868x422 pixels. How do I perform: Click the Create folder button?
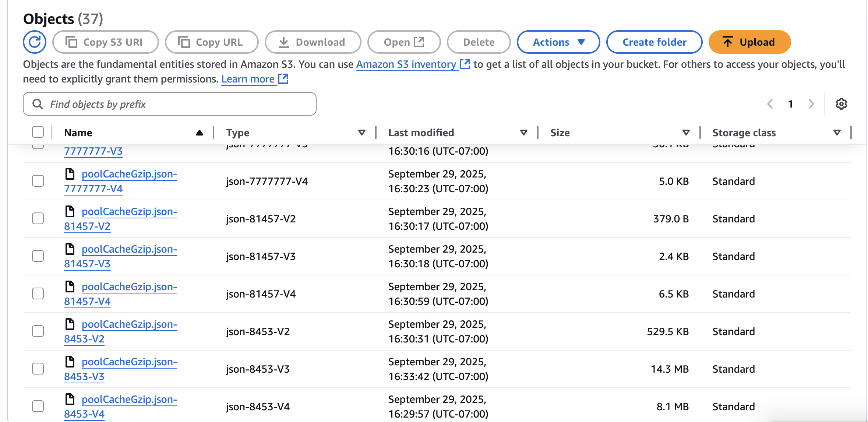pos(654,42)
